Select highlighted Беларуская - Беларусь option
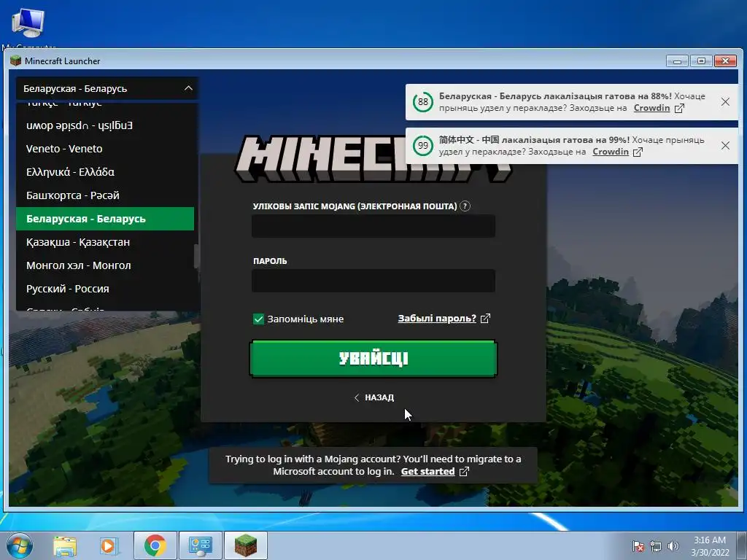Screen dimensions: 747x560 point(105,219)
